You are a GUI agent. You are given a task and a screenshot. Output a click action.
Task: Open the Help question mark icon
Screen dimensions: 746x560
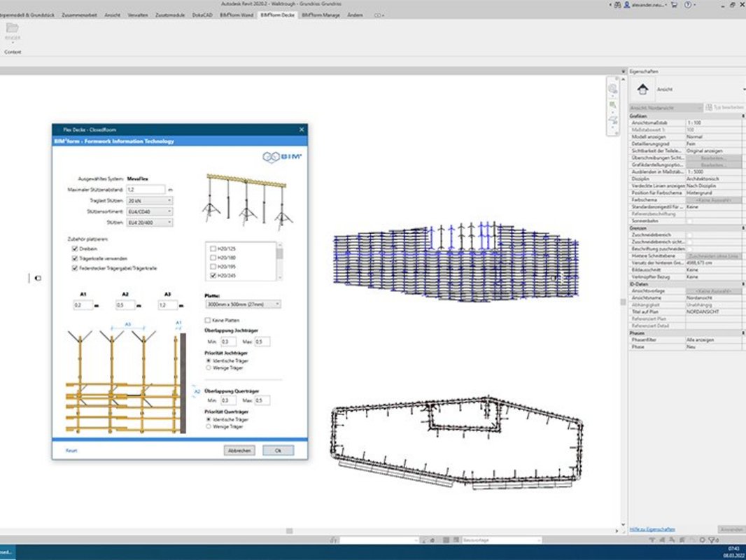689,4
